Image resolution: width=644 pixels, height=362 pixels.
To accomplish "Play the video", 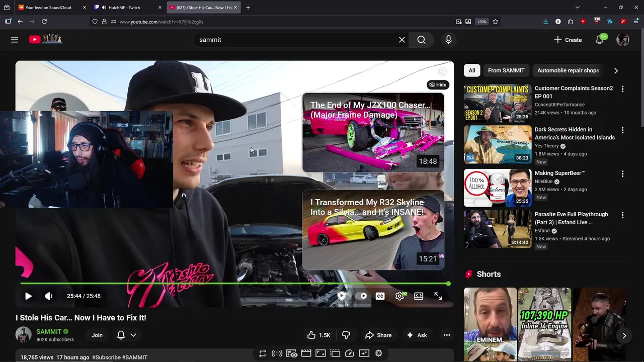I will tap(28, 296).
